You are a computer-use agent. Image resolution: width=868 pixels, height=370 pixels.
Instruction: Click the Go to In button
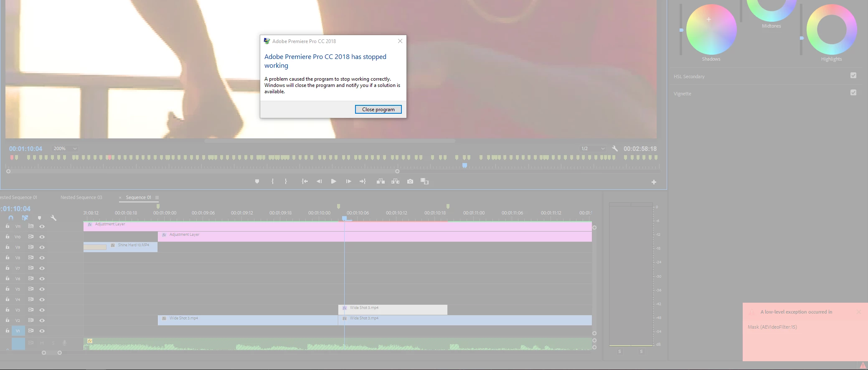[x=305, y=181]
